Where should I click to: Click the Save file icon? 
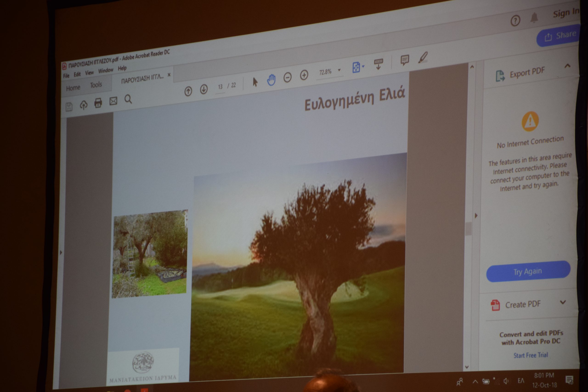coord(69,107)
